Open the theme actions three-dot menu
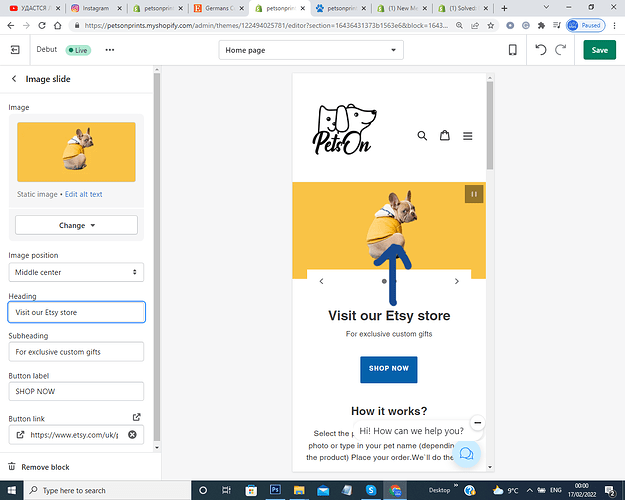The height and width of the screenshot is (500, 625). (x=110, y=50)
